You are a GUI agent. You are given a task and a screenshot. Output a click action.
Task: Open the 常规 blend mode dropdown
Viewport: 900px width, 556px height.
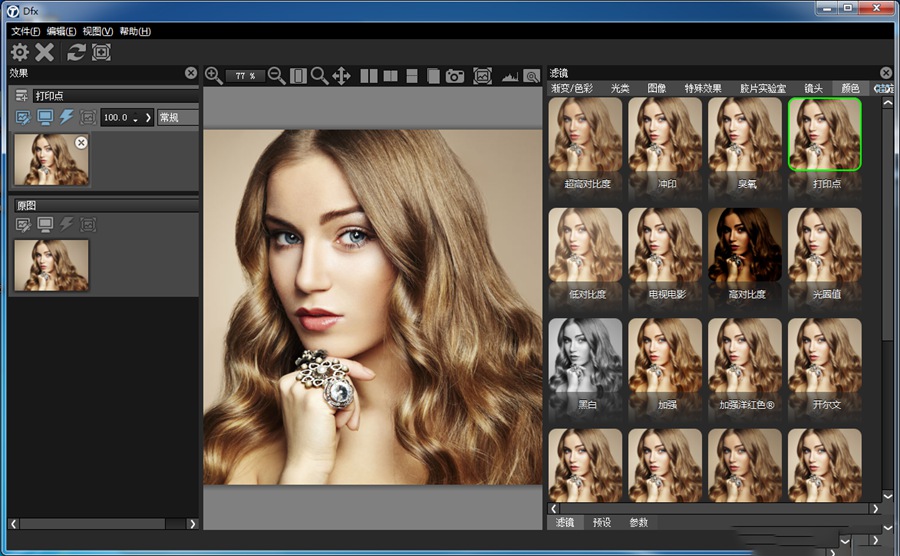coord(178,117)
